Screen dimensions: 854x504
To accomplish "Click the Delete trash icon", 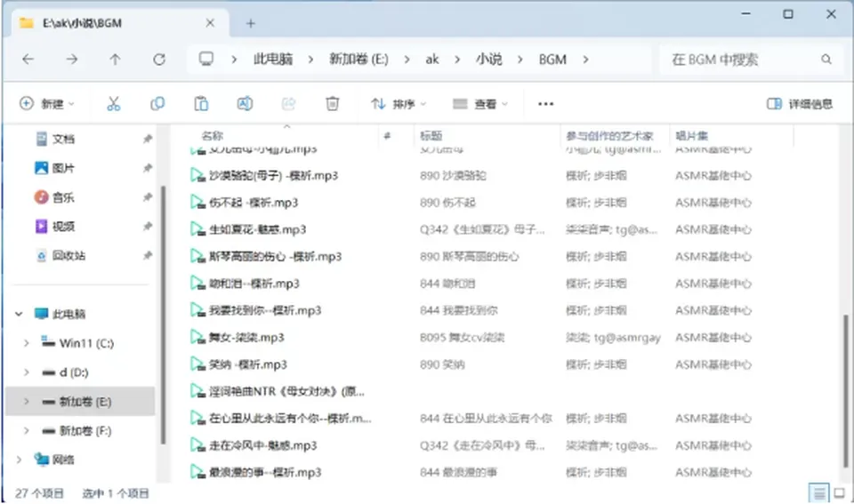I will (332, 103).
